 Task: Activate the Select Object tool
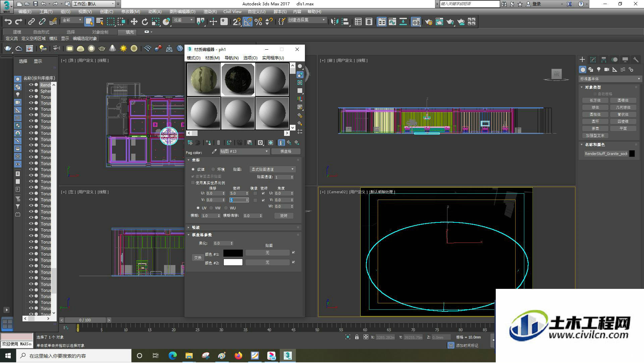click(89, 22)
